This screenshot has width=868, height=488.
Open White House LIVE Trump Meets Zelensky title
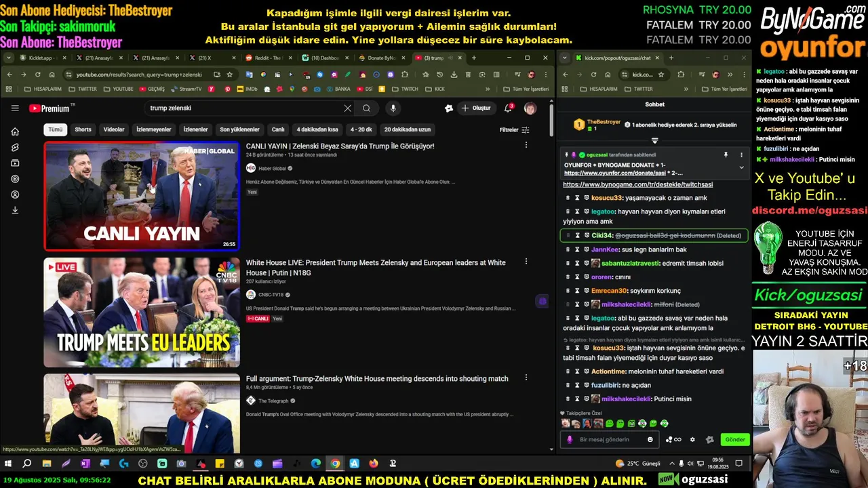pyautogui.click(x=376, y=267)
